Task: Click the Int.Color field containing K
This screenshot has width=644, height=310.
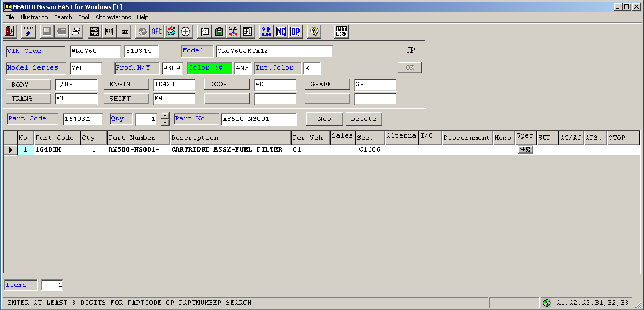Action: coord(312,69)
